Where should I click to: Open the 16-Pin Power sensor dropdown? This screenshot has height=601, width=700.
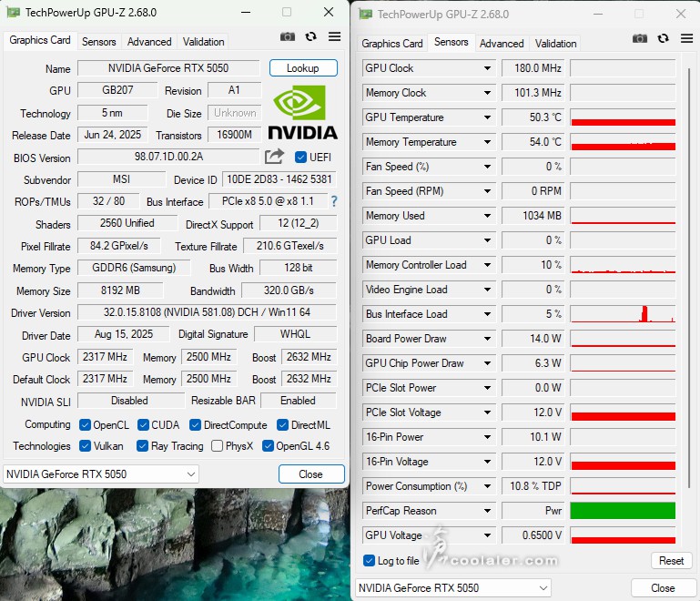pos(487,437)
